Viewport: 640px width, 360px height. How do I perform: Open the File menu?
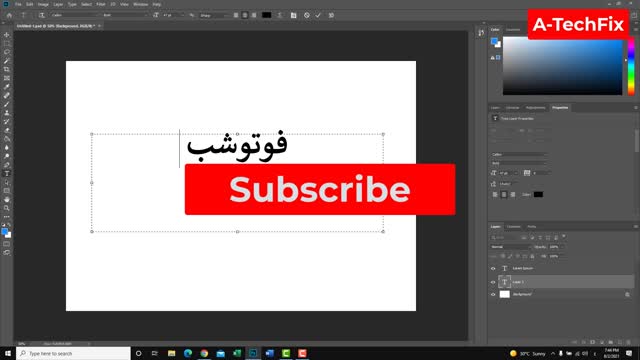point(18,4)
